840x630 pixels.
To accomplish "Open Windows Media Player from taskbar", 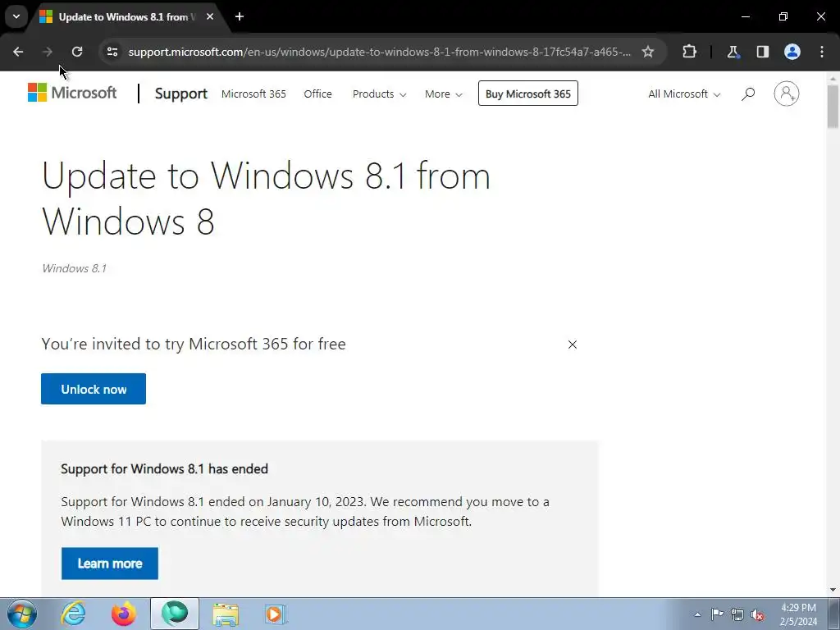I will click(x=276, y=614).
